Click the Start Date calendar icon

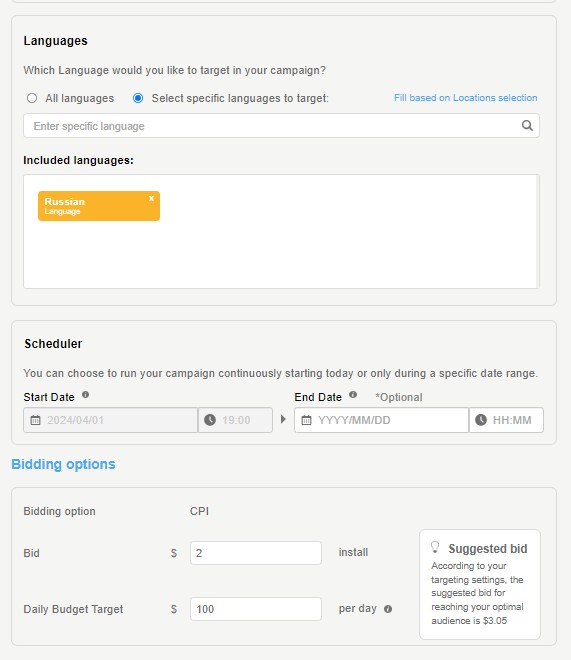(x=35, y=420)
